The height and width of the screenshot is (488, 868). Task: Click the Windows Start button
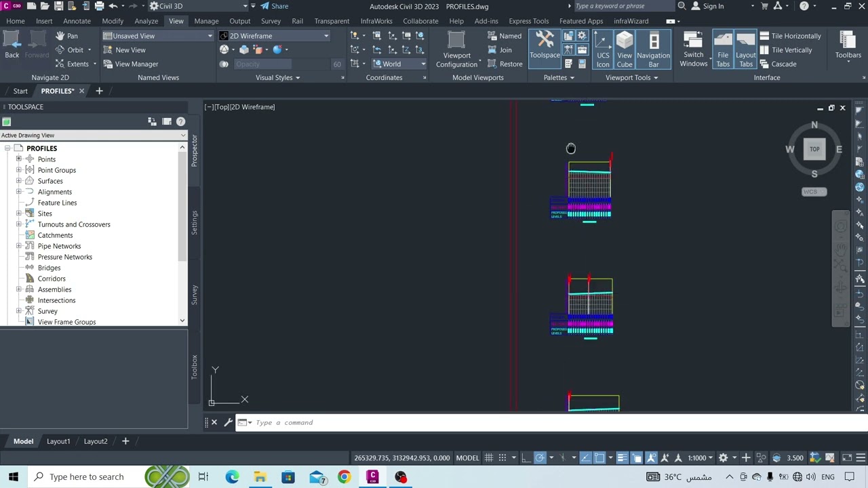tap(14, 476)
